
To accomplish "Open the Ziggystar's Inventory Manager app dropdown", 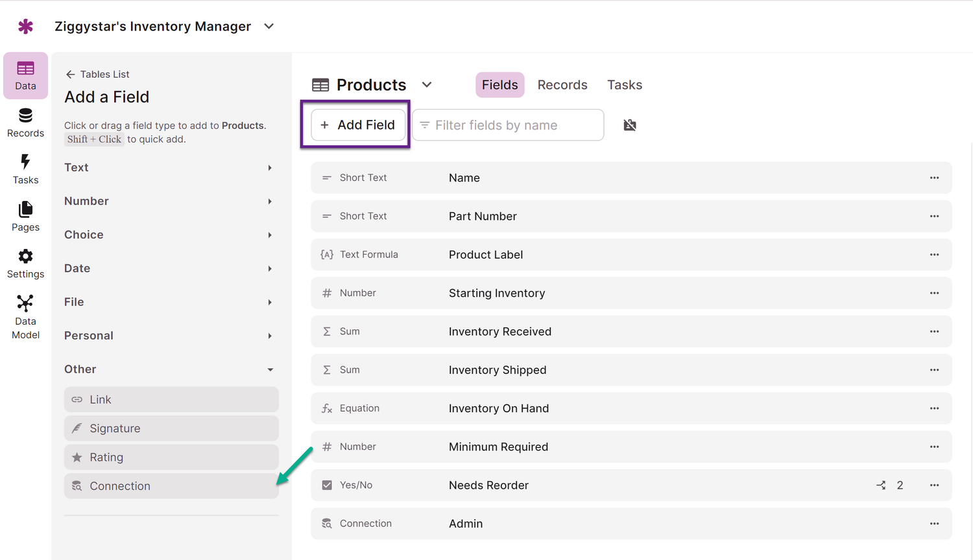I will pos(269,27).
